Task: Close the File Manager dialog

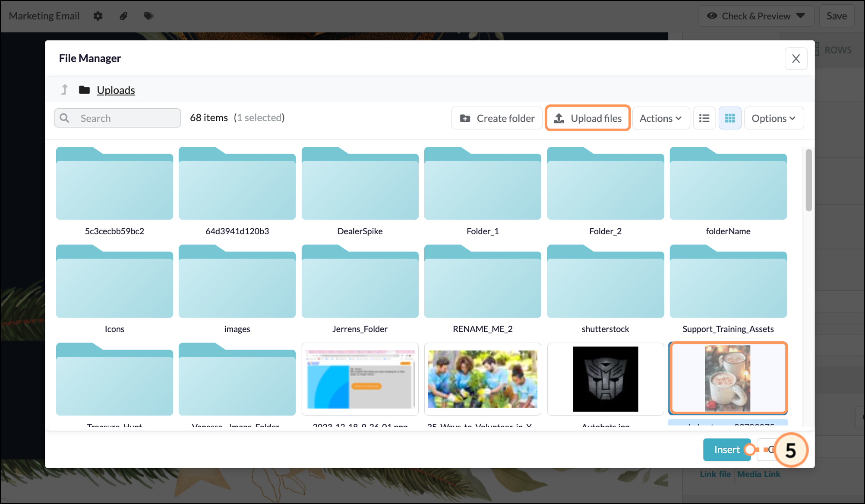Action: coord(796,59)
